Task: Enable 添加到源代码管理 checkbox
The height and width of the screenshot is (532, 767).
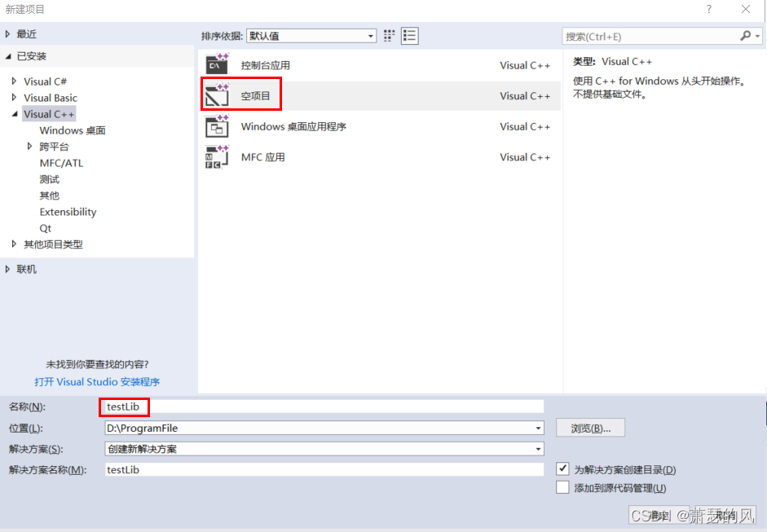Action: (x=562, y=487)
